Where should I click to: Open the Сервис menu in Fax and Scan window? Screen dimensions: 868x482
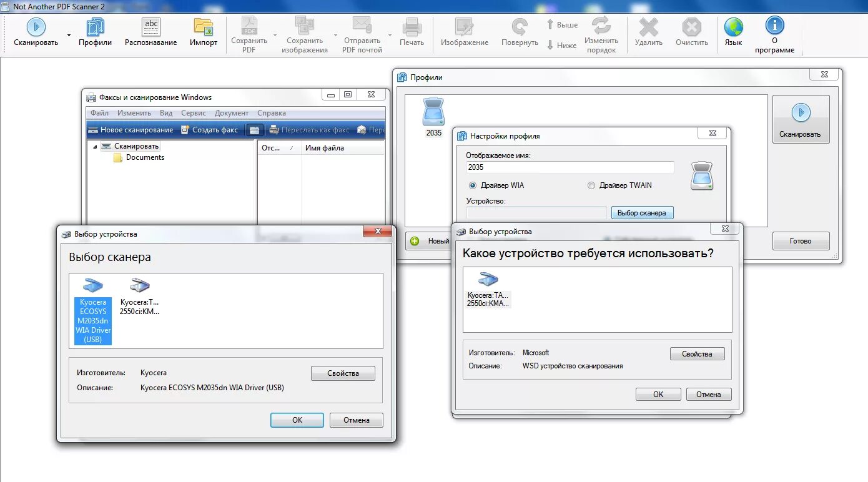click(x=194, y=113)
